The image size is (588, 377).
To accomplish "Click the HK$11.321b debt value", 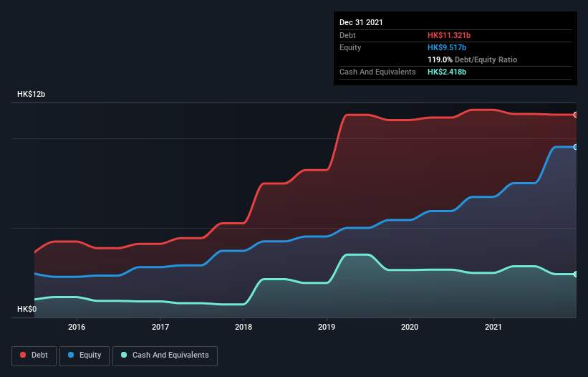I will pyautogui.click(x=449, y=35).
